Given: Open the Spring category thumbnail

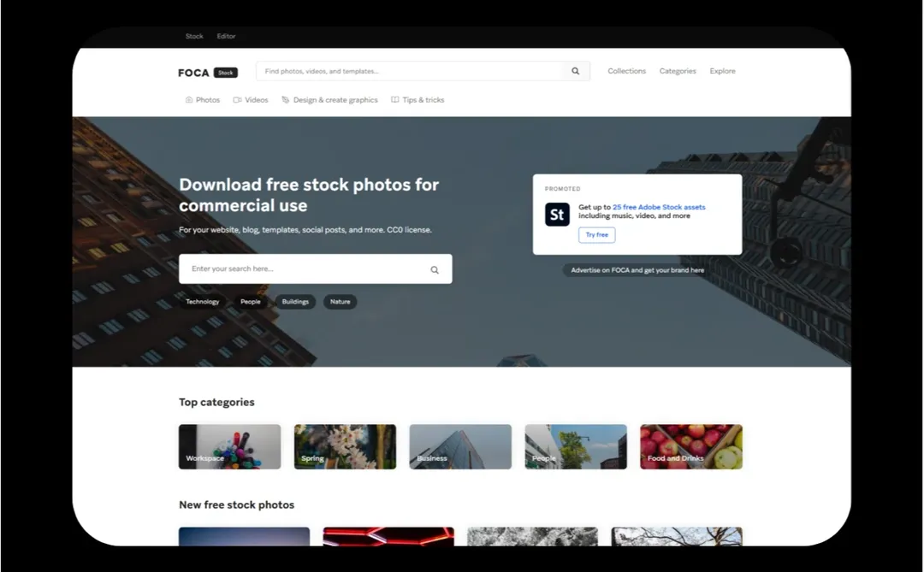Looking at the screenshot, I should point(346,447).
